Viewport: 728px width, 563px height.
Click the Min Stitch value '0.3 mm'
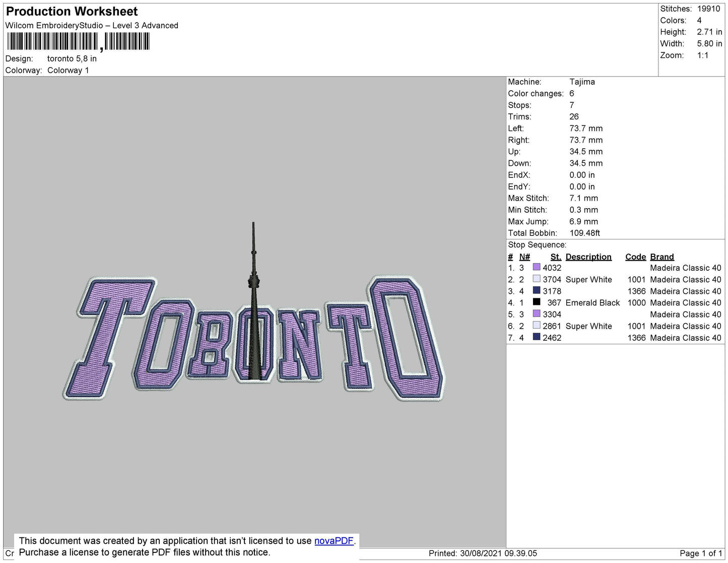point(584,210)
